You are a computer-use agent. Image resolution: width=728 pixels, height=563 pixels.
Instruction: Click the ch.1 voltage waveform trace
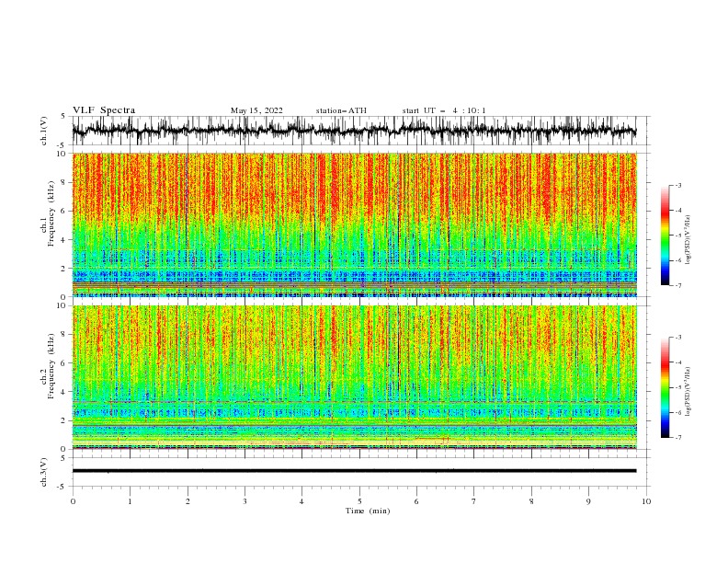point(354,131)
